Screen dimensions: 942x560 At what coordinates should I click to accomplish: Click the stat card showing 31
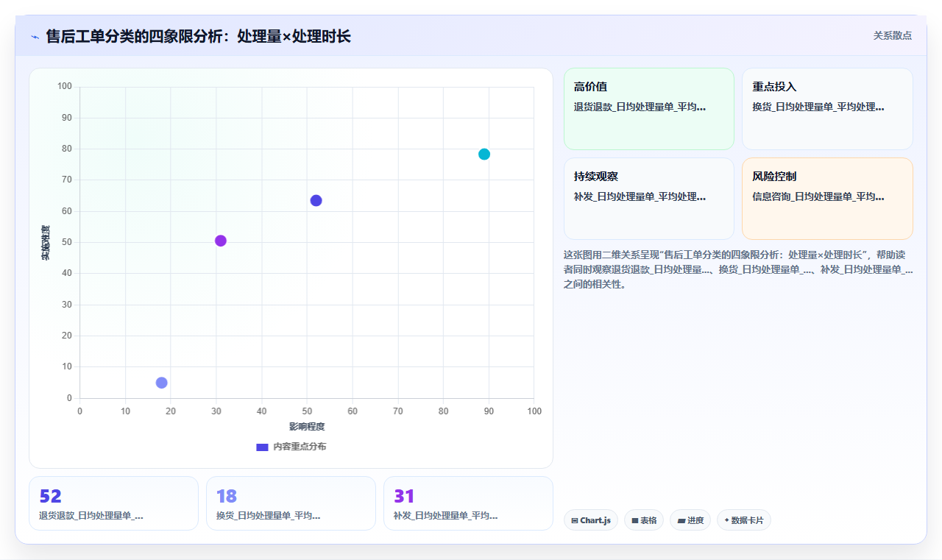point(468,503)
